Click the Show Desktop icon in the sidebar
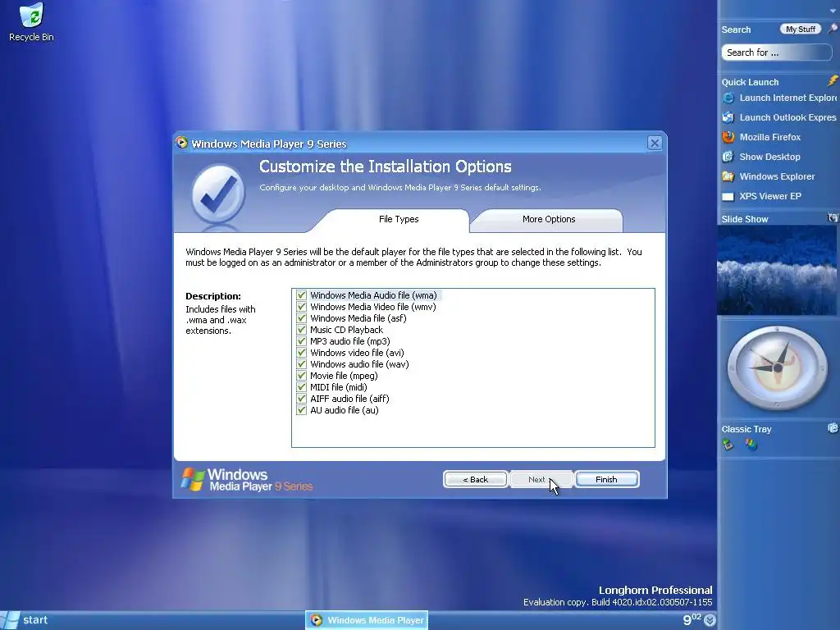This screenshot has height=630, width=840. 728,157
